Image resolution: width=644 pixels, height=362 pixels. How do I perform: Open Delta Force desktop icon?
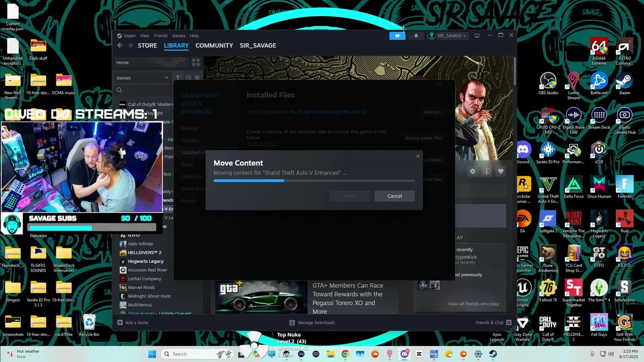(574, 188)
